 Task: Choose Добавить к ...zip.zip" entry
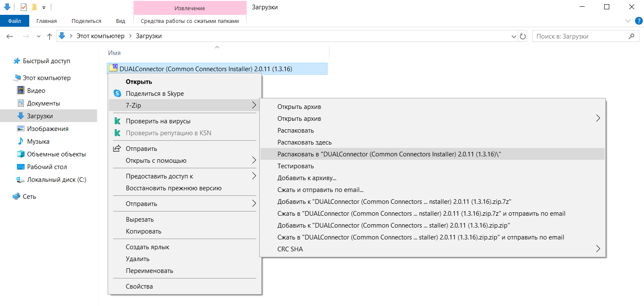click(x=433, y=225)
